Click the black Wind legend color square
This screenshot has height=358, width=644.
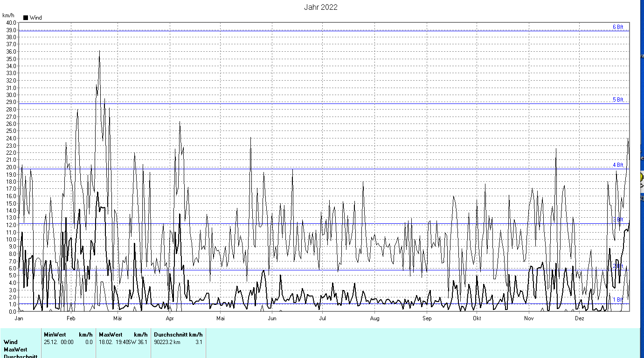[26, 18]
